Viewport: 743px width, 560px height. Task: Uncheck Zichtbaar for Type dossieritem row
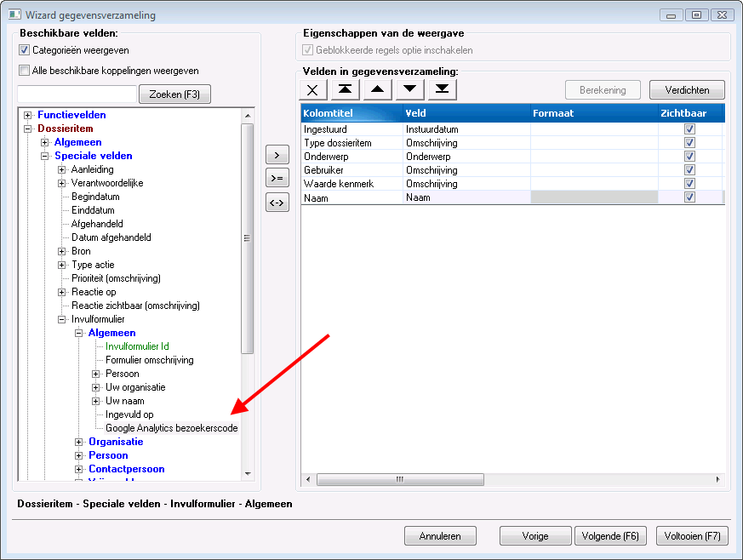point(689,143)
